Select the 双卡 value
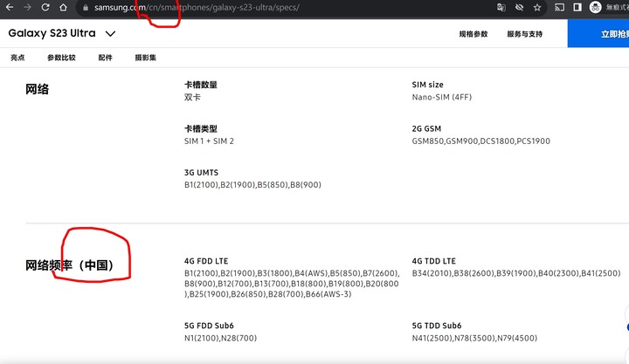The height and width of the screenshot is (364, 629). (192, 97)
